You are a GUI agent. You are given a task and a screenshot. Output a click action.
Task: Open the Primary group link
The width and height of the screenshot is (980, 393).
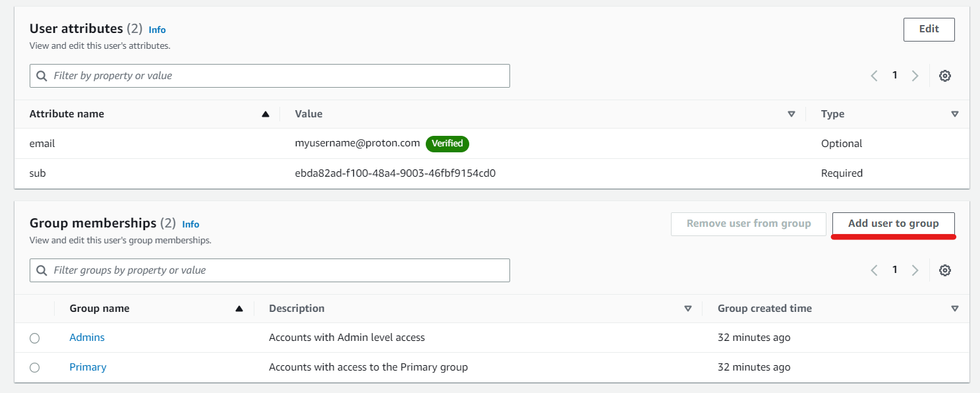[x=88, y=367]
